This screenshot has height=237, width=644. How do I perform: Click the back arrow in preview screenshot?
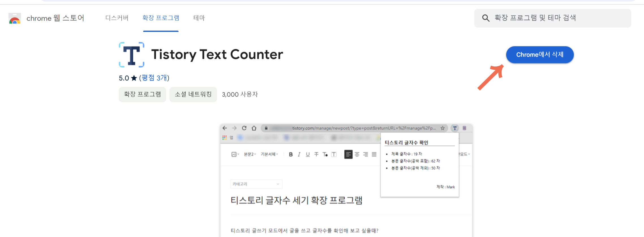coord(225,128)
